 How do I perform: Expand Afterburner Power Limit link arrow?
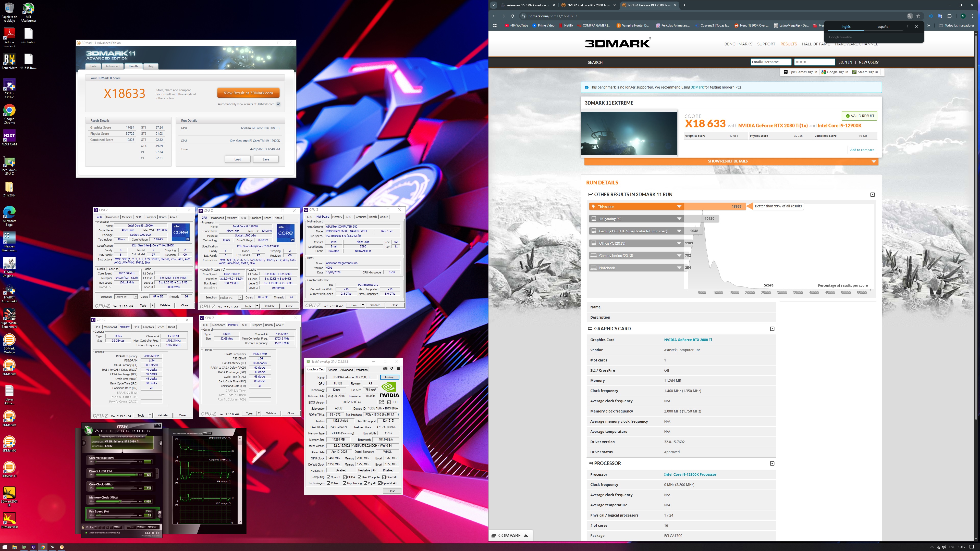pyautogui.click(x=157, y=474)
